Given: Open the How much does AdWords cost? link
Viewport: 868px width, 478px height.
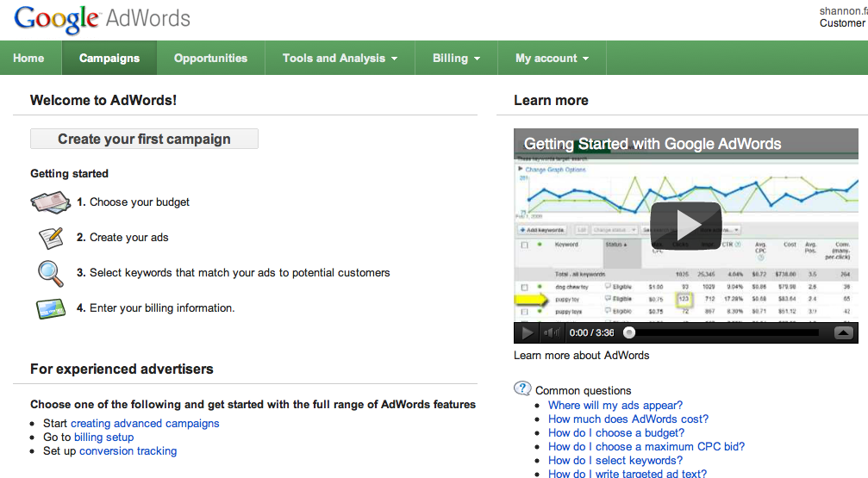Looking at the screenshot, I should [628, 419].
